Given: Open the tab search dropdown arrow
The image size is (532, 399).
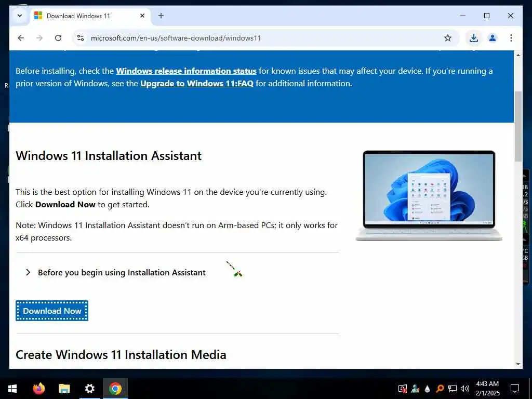Looking at the screenshot, I should point(20,16).
